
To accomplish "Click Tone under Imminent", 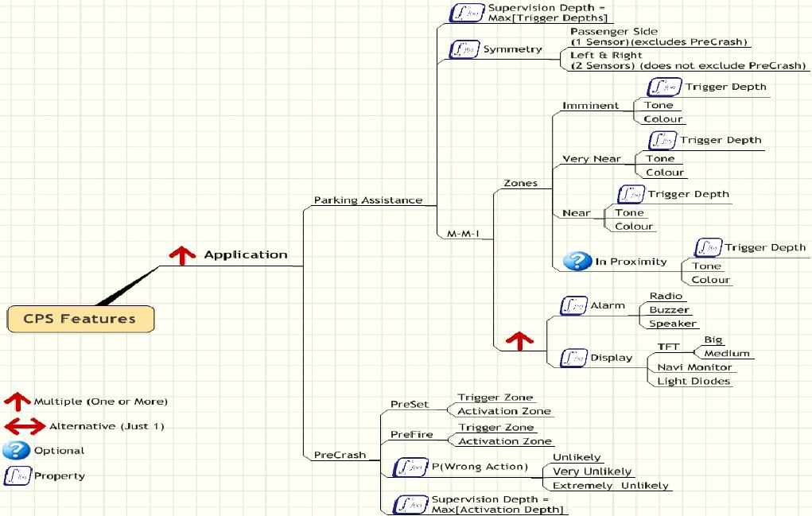I will [659, 105].
